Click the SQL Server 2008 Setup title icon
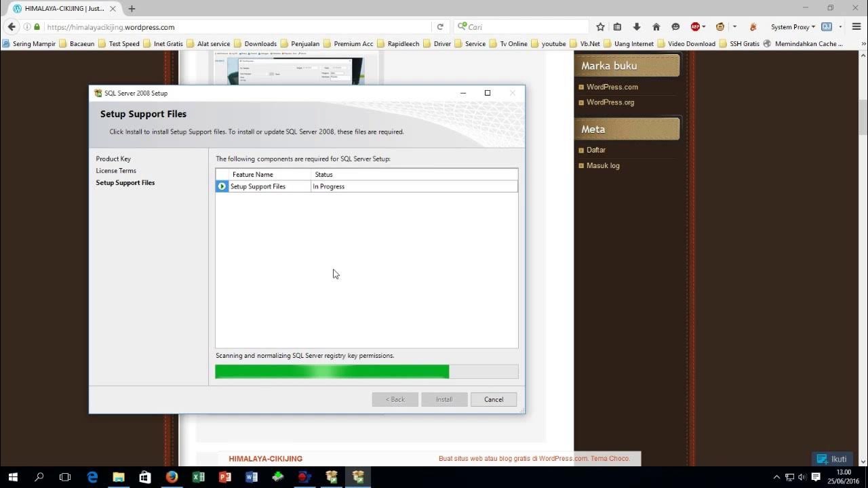The width and height of the screenshot is (868, 488). tap(98, 93)
